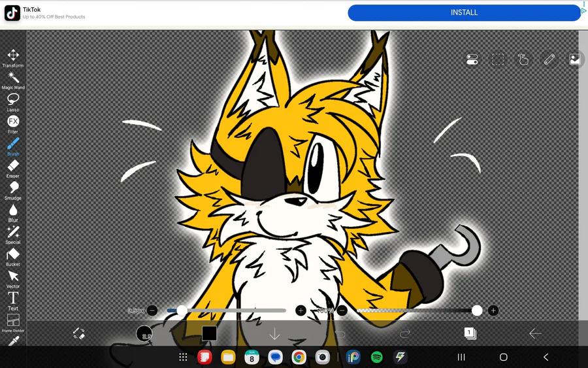Image resolution: width=588 pixels, height=368 pixels.
Task: Open brush settings via brush preview circle
Action: 144,333
